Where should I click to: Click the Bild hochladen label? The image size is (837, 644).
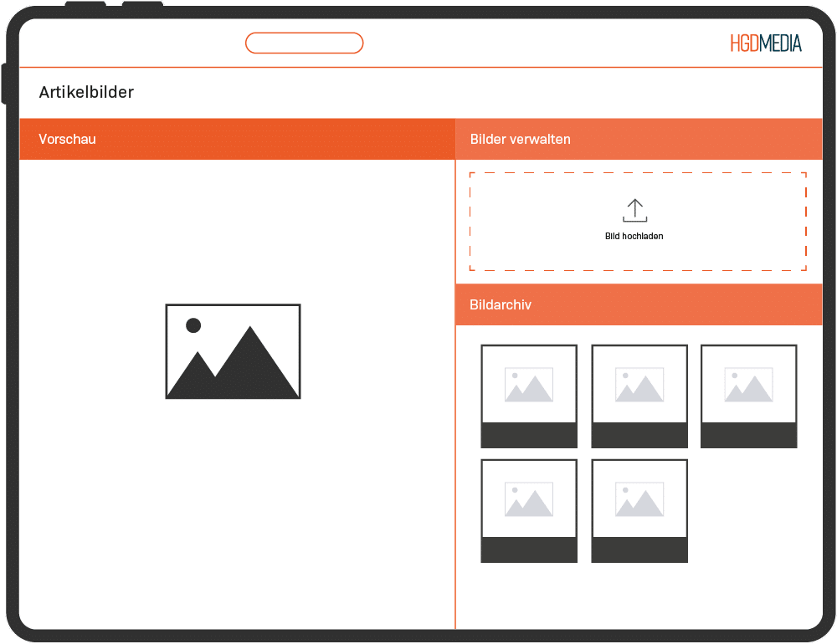click(634, 237)
